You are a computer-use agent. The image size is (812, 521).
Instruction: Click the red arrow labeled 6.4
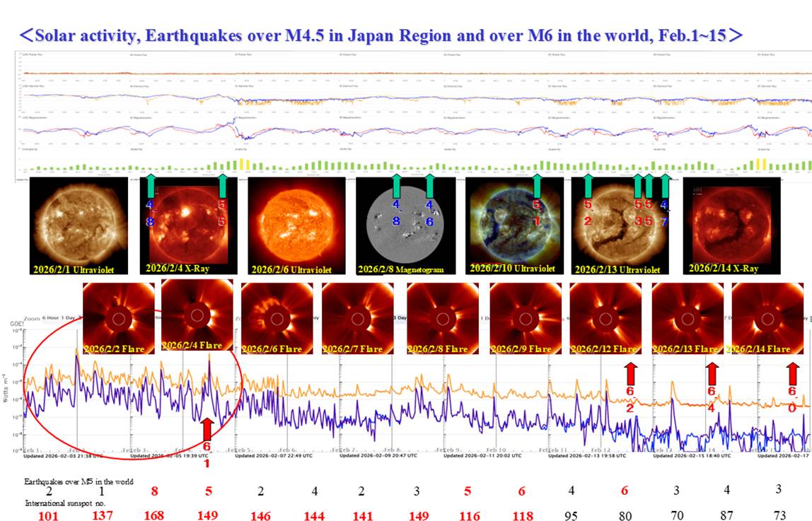click(712, 374)
